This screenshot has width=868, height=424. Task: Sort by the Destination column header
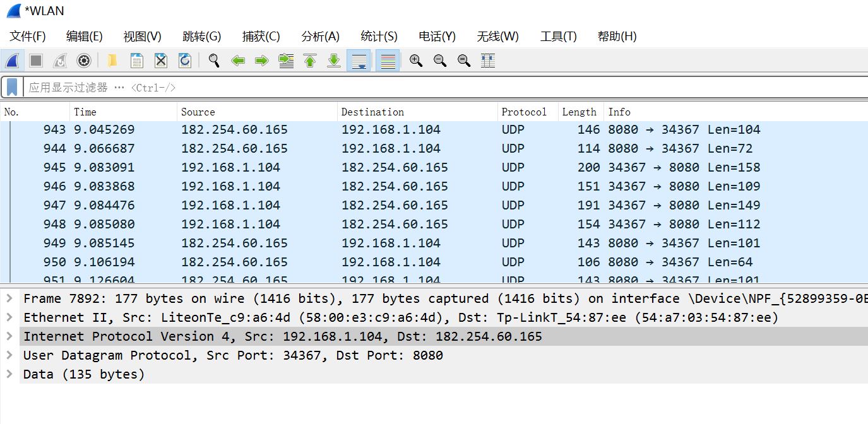pyautogui.click(x=417, y=112)
